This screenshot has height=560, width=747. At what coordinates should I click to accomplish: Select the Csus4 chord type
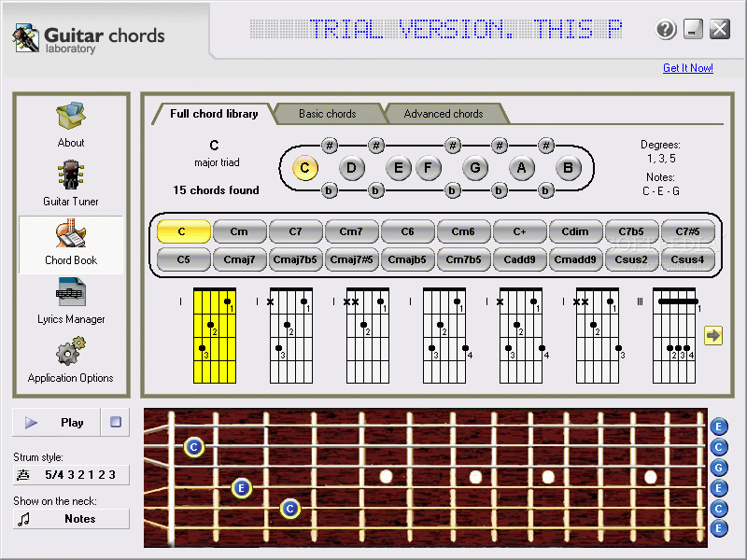[x=687, y=259]
